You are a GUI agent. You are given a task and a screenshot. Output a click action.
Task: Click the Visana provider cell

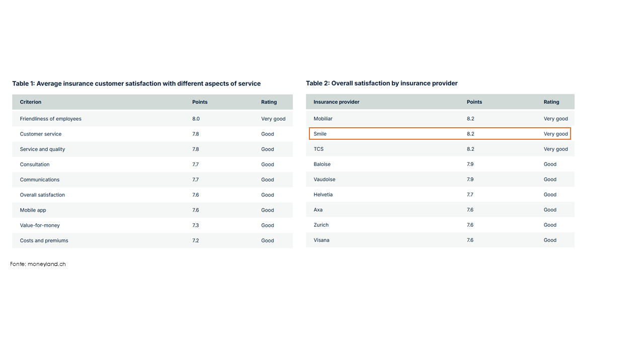coord(321,240)
